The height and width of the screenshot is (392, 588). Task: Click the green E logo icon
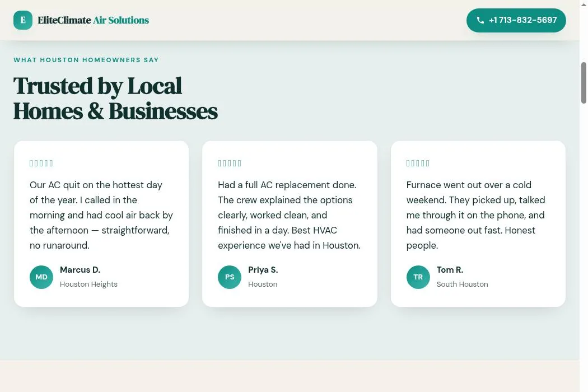click(x=23, y=20)
